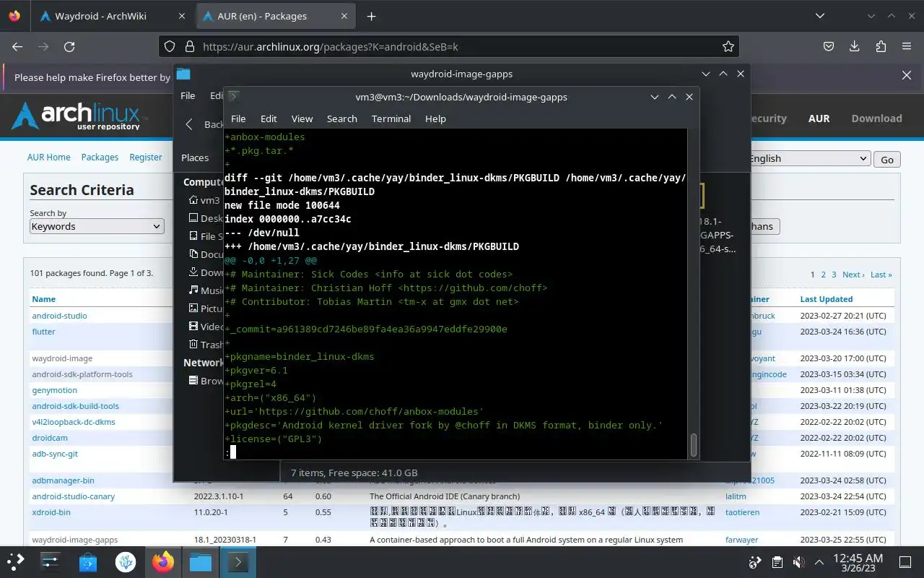924x578 pixels.
Task: Switch to the terminal taskbar entry
Action: click(238, 561)
